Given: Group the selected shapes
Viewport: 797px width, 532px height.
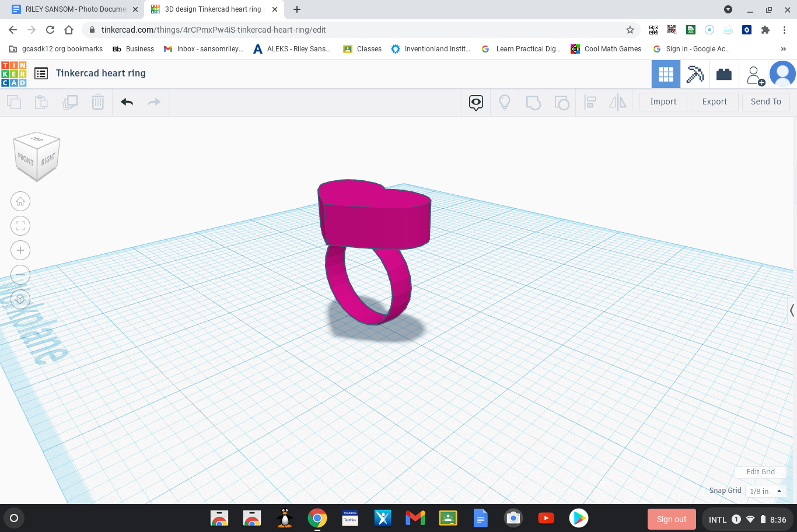Looking at the screenshot, I should (x=533, y=101).
